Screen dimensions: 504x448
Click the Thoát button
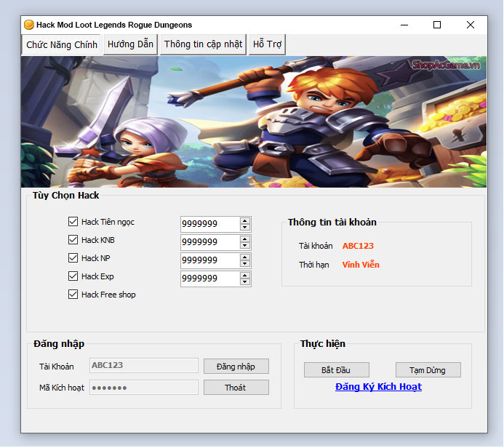click(236, 388)
